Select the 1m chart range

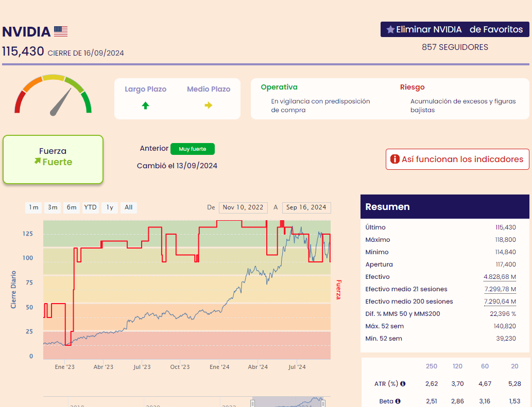(33, 207)
